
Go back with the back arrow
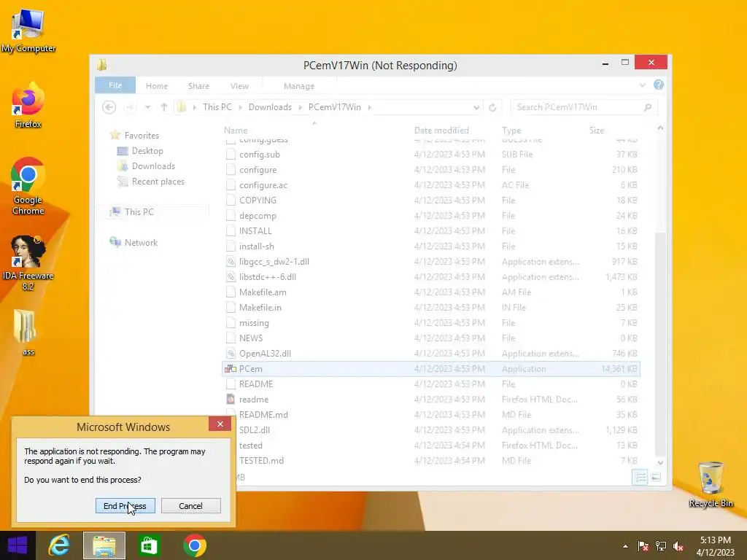pos(109,107)
